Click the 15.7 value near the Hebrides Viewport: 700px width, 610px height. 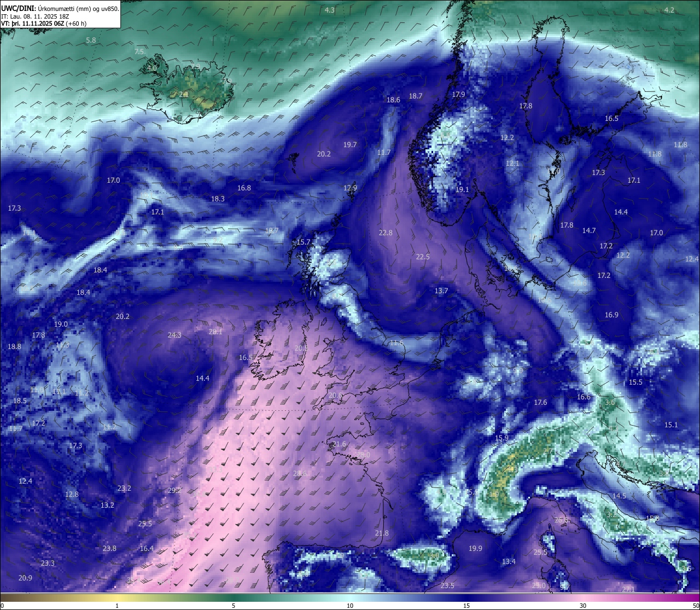tap(304, 242)
